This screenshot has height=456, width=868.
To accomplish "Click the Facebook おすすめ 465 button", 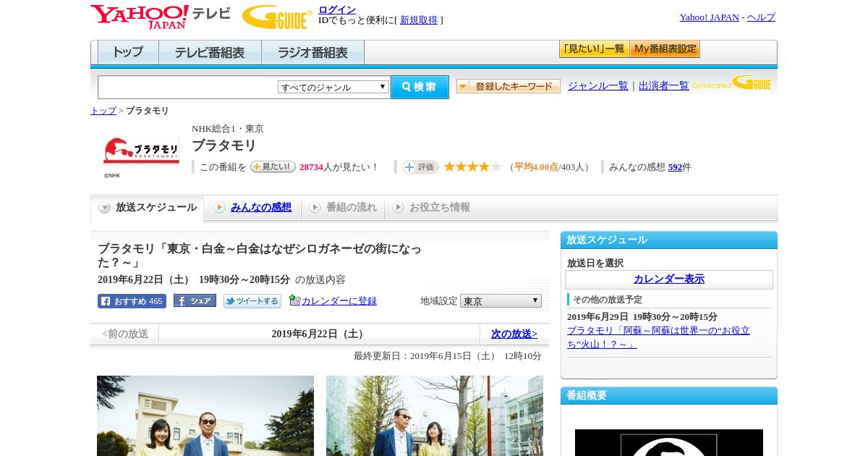I will tap(132, 301).
